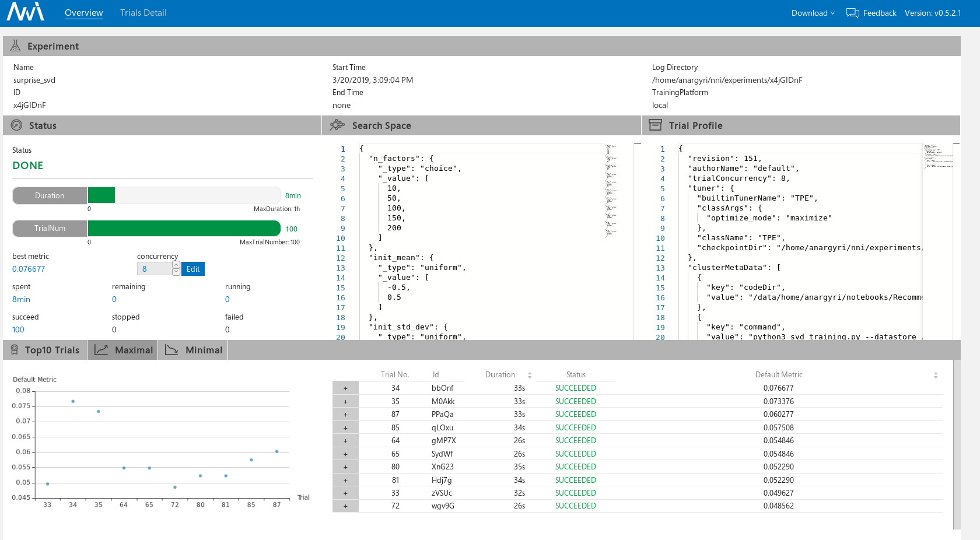Expand details for trial bbOnf
980x540 pixels.
[x=345, y=388]
